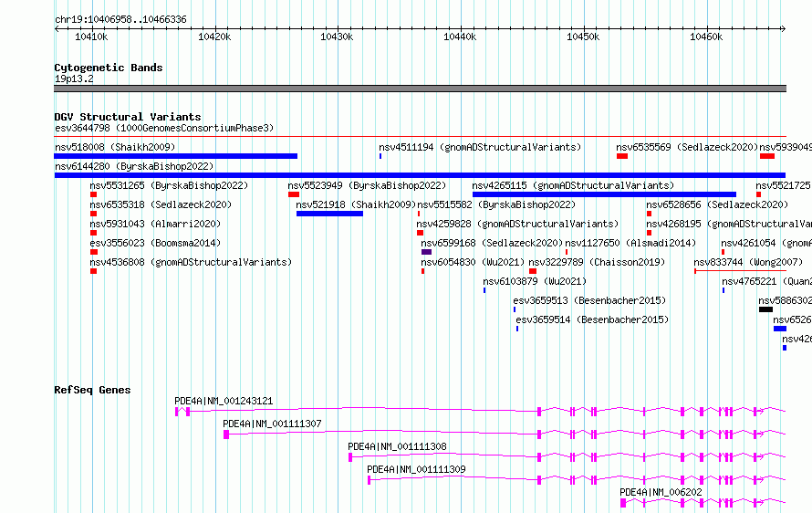Click the esv3644798 (1000GenomesConsortiumPhase3) label

coord(164,128)
